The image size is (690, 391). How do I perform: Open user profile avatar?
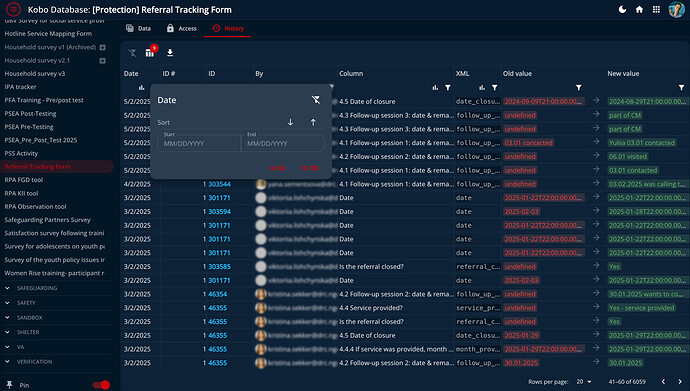[x=676, y=9]
